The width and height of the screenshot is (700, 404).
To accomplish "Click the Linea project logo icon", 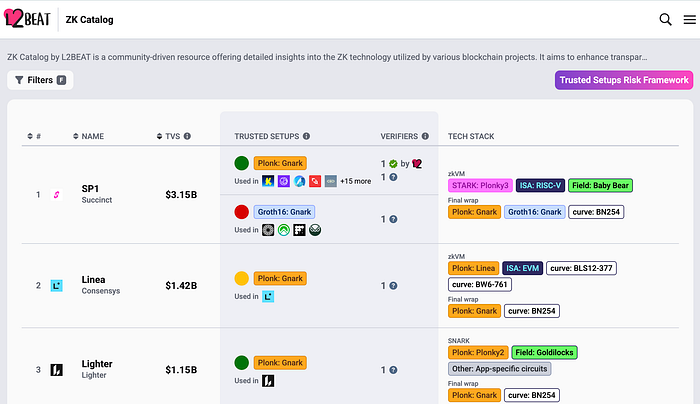I will coord(56,285).
